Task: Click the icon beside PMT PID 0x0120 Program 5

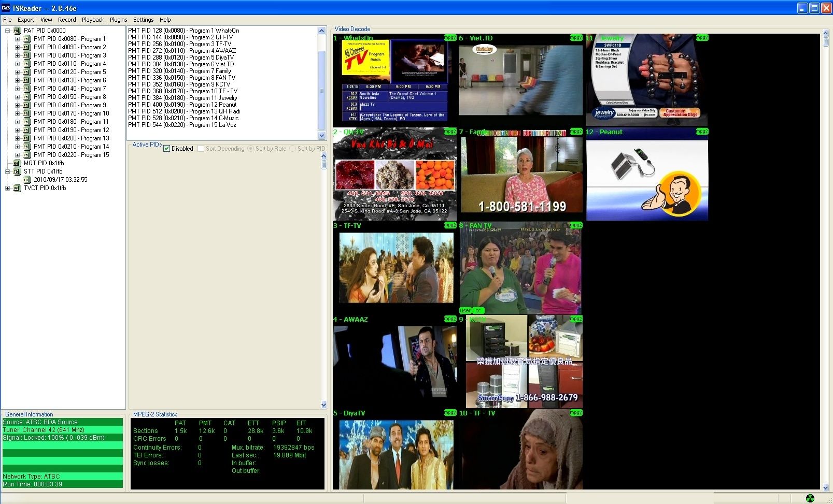Action: (27, 72)
